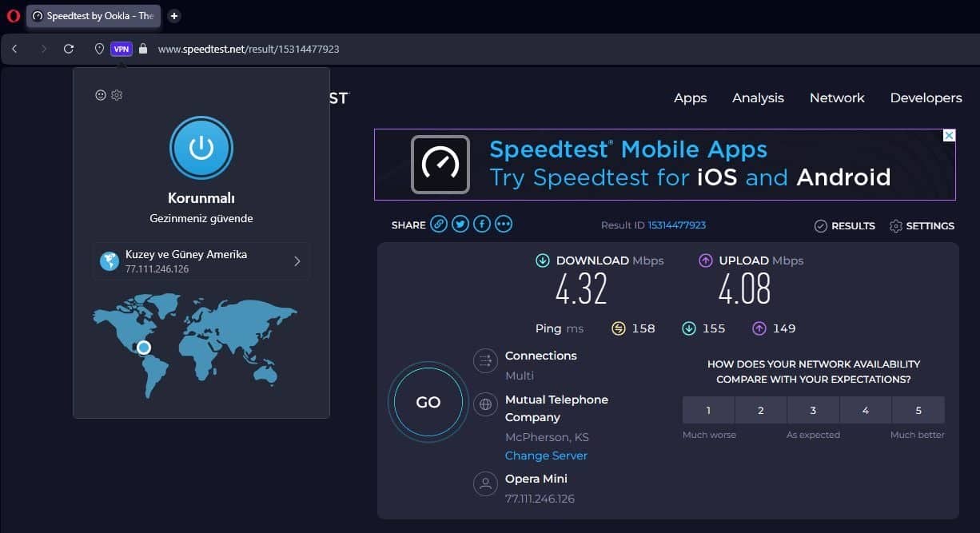Rate network availability 1
The width and height of the screenshot is (980, 533).
coord(708,410)
